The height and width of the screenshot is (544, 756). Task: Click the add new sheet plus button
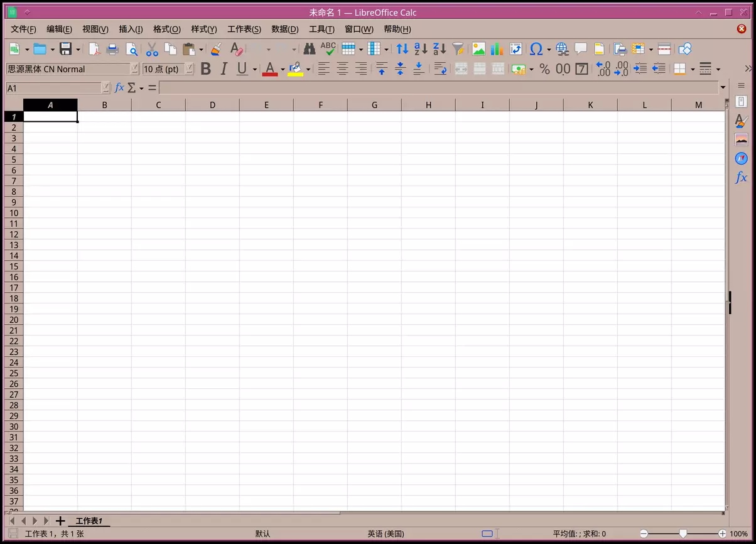(x=60, y=521)
